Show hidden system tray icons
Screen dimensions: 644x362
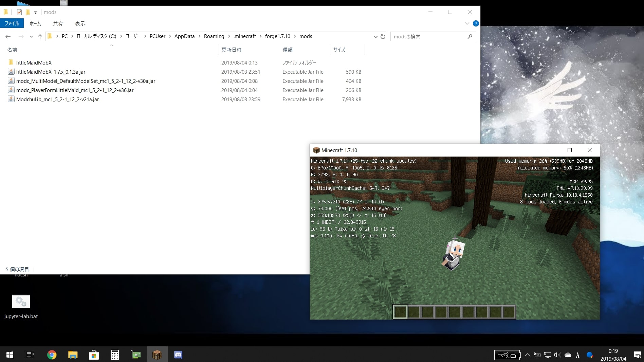pos(527,355)
